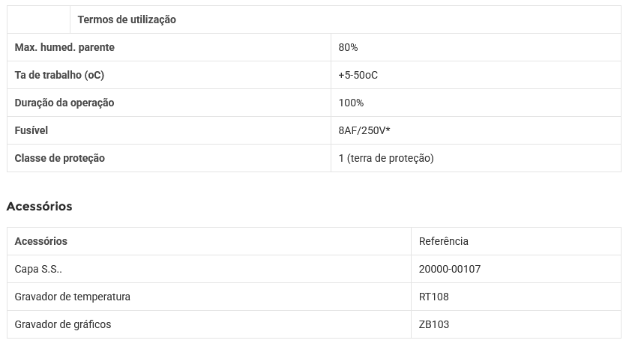This screenshot has height=364, width=629.
Task: Click the 'Termos de utilização' table header
Action: pyautogui.click(x=127, y=19)
